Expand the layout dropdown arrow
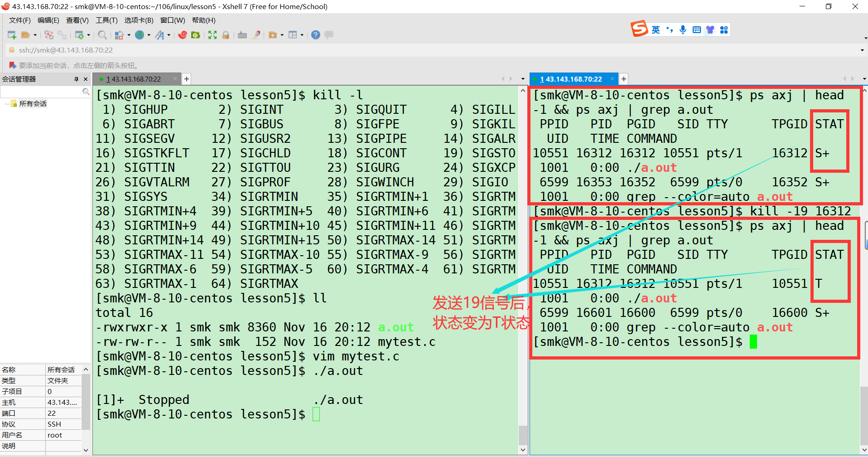 [x=302, y=35]
